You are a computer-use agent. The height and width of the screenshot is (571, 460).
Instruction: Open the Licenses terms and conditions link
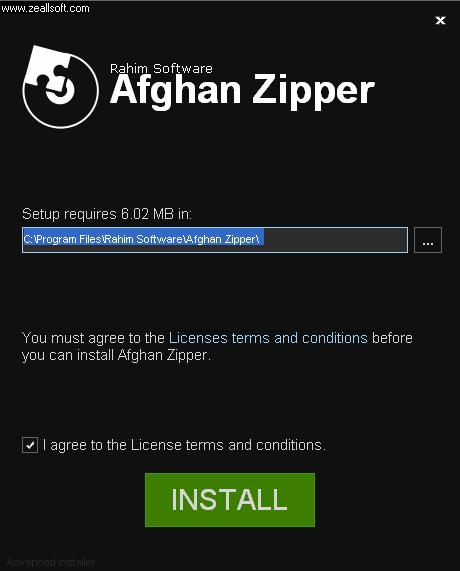click(268, 338)
